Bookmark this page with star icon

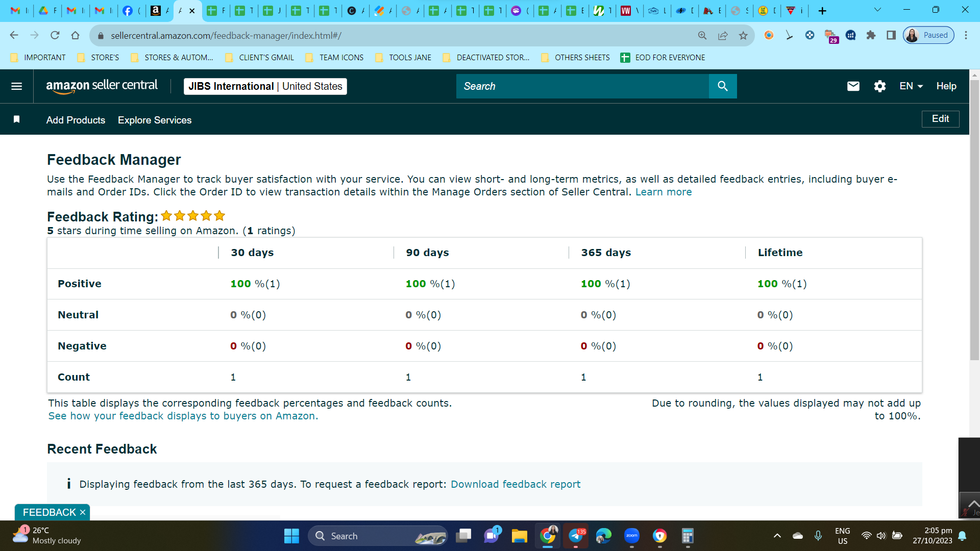point(743,35)
